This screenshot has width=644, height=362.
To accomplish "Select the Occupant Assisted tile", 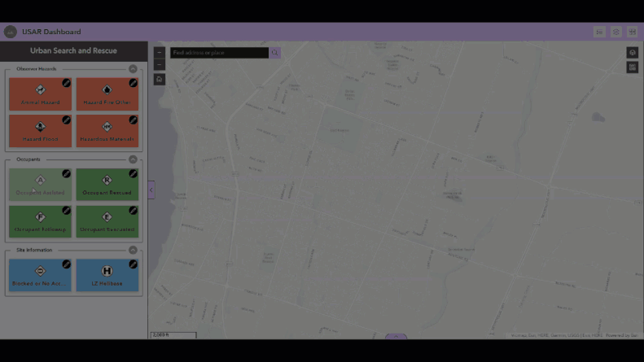I will [x=40, y=185].
